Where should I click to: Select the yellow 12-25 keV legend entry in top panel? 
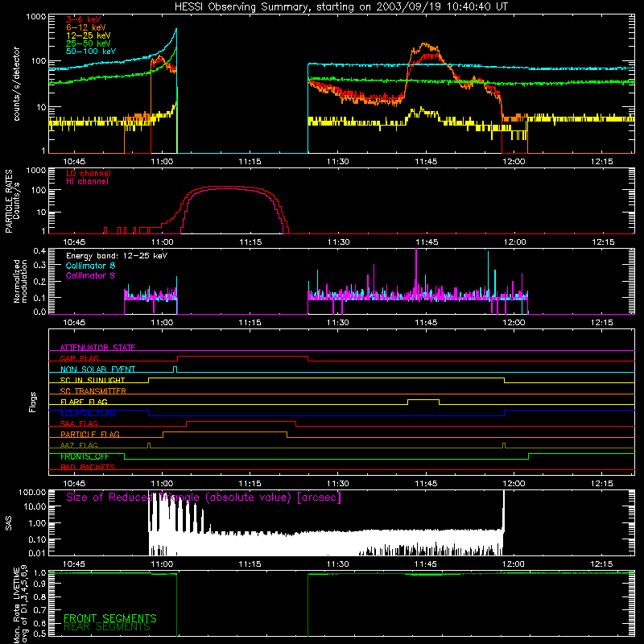click(89, 35)
